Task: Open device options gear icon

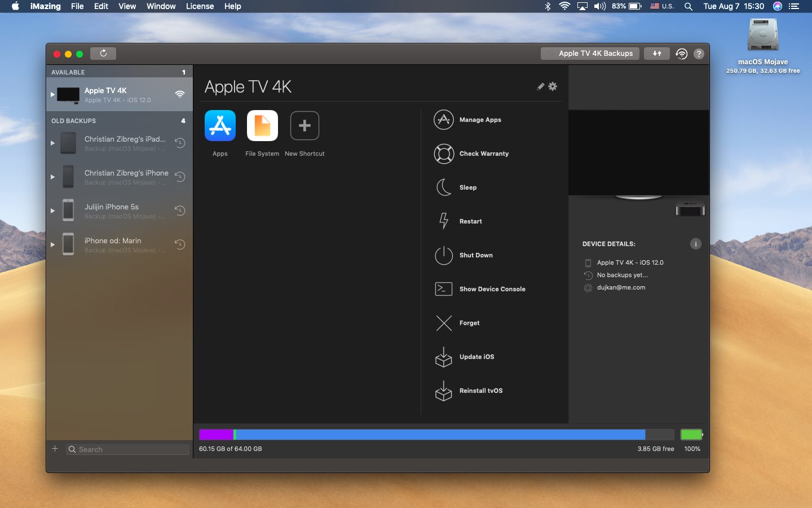Action: 553,86
